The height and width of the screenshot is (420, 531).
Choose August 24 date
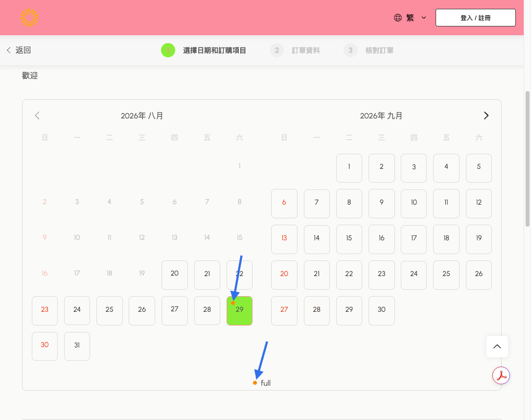(77, 311)
